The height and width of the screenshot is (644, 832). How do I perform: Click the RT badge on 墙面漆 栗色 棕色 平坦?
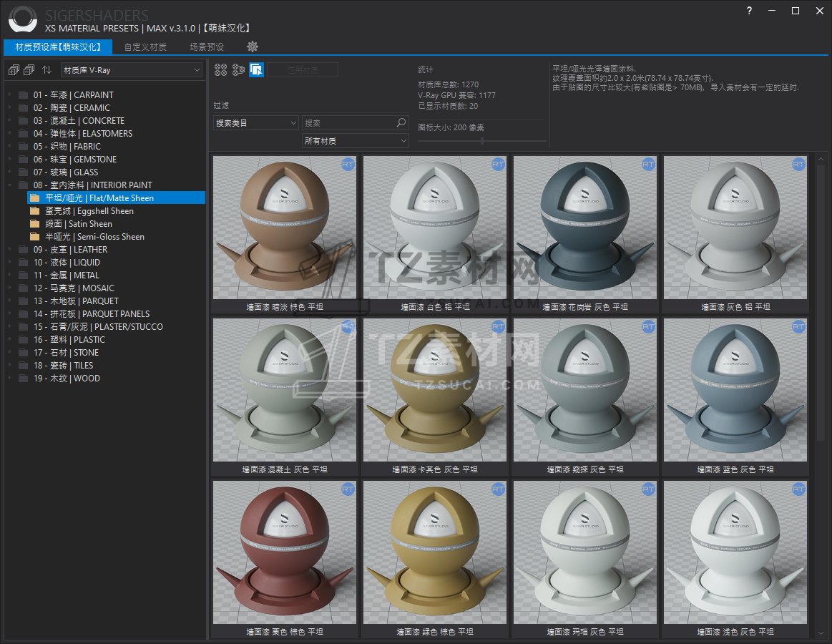[348, 489]
